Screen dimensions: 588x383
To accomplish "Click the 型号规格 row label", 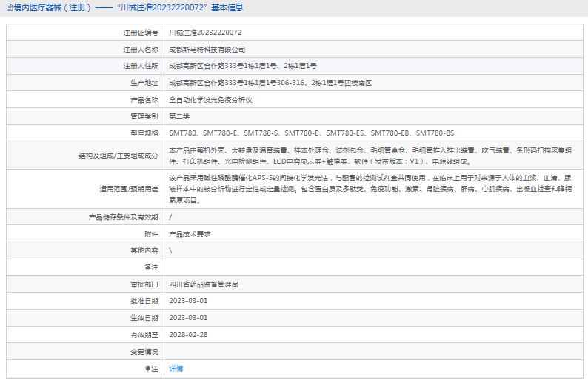I will [x=144, y=133].
